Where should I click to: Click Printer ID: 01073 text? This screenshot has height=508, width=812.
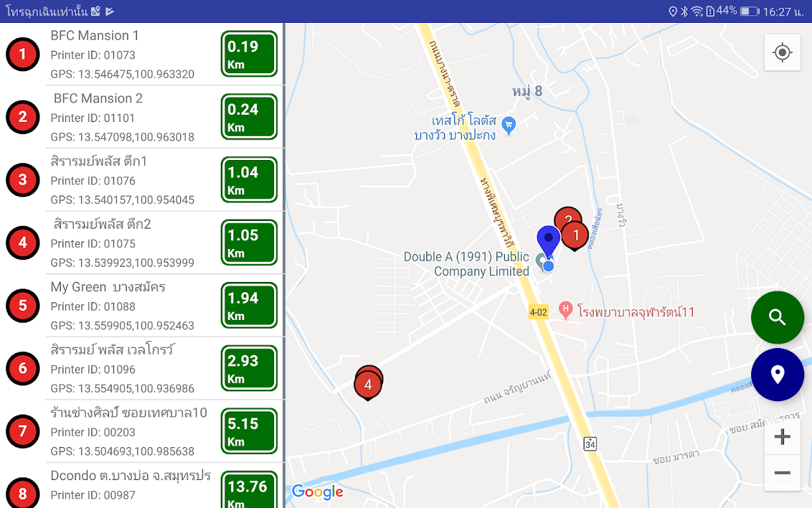93,55
